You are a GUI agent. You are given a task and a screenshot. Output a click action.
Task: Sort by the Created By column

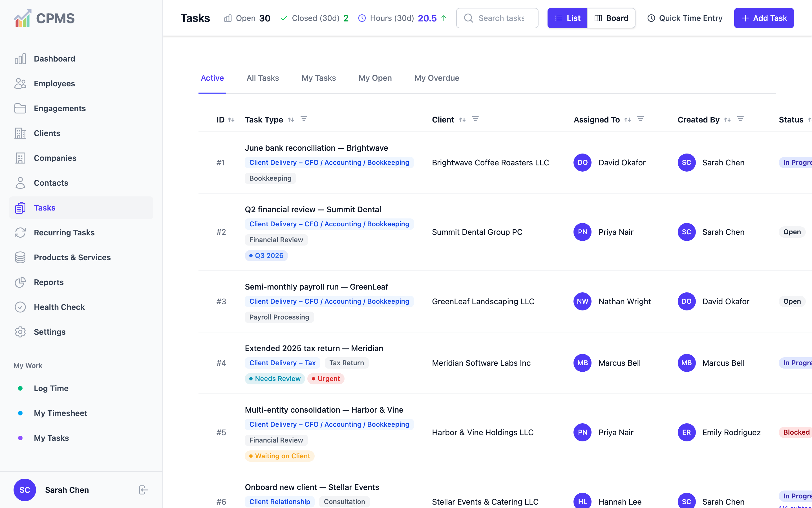[727, 120]
